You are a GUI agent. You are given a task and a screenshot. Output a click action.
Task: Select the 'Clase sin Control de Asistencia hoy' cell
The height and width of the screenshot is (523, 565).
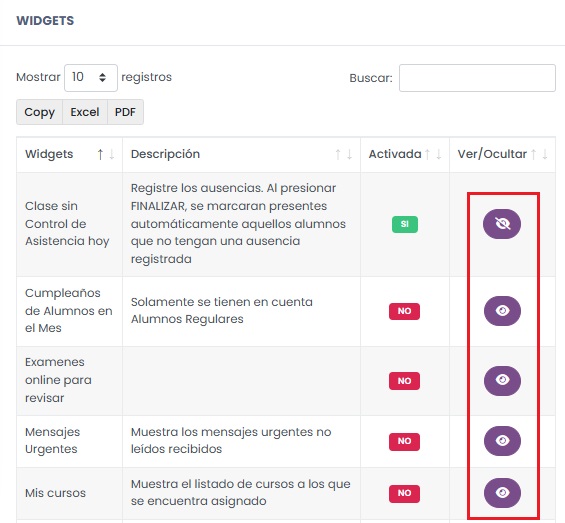pyautogui.click(x=70, y=224)
